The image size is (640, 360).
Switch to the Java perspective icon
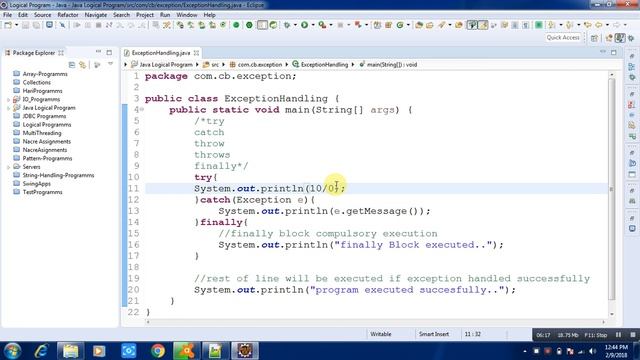[620, 38]
